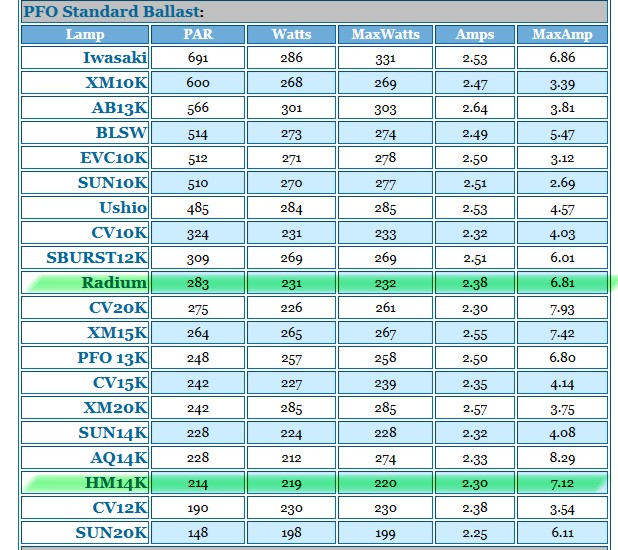The height and width of the screenshot is (550, 618).
Task: Click the CV20K lamp name
Action: coord(118,308)
